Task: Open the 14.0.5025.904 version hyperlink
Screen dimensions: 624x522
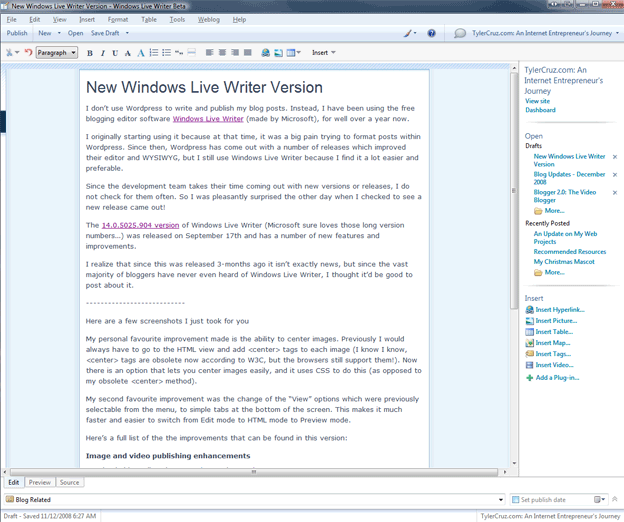Action: point(140,225)
